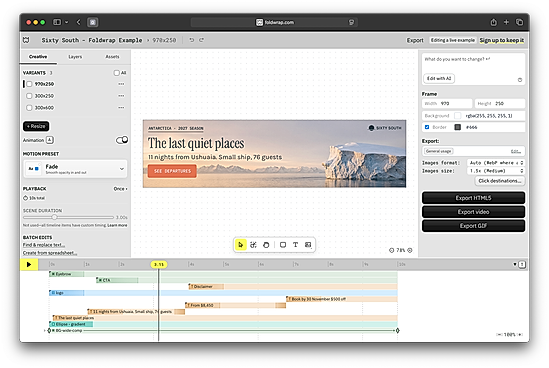Toggle the Safari sidebar icon

pos(57,22)
